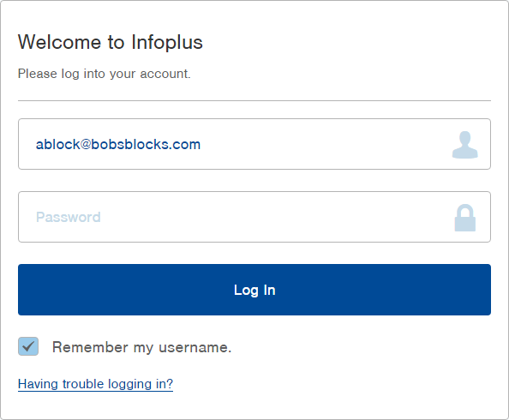Select the person icon beside the email address
Viewport: 509px width, 420px height.
point(464,145)
